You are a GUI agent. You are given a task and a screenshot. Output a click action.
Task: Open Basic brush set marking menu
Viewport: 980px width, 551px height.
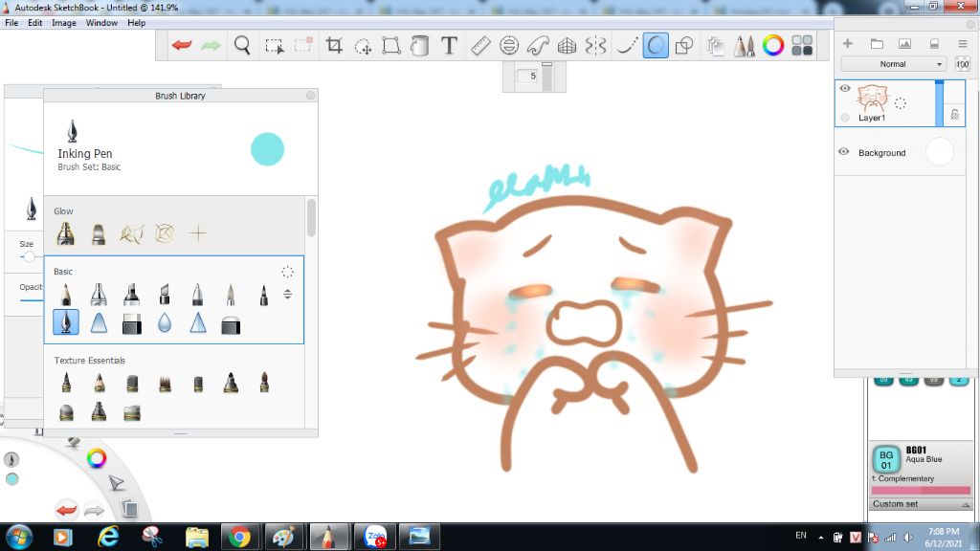point(287,272)
